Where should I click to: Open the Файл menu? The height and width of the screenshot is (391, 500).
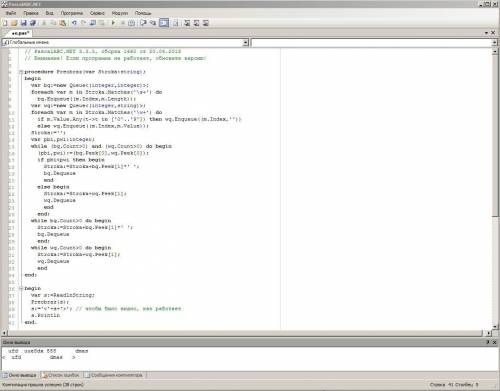(11, 13)
